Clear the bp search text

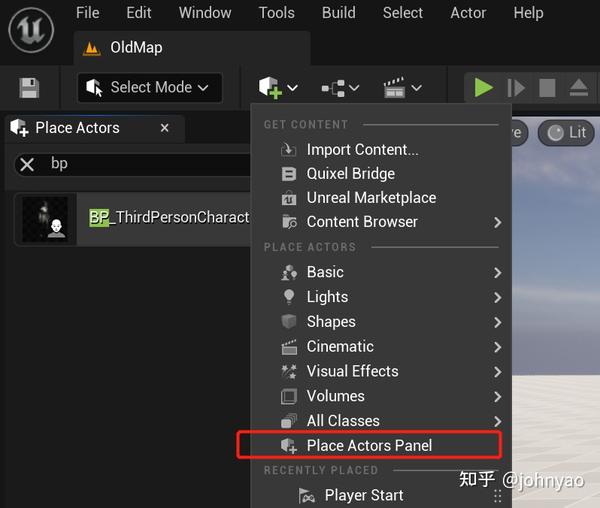coord(28,164)
